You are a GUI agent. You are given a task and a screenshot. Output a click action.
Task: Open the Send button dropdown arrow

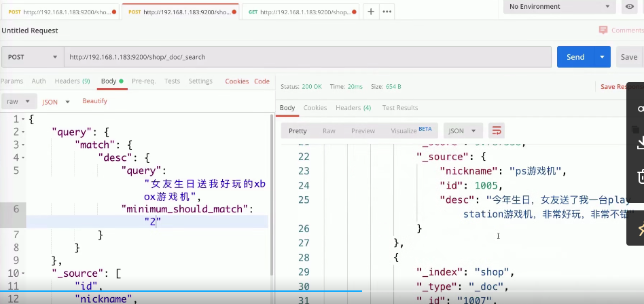point(603,57)
